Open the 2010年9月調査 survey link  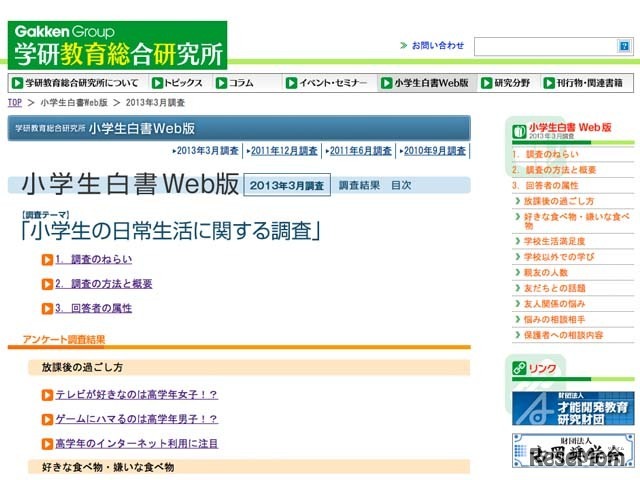point(433,151)
